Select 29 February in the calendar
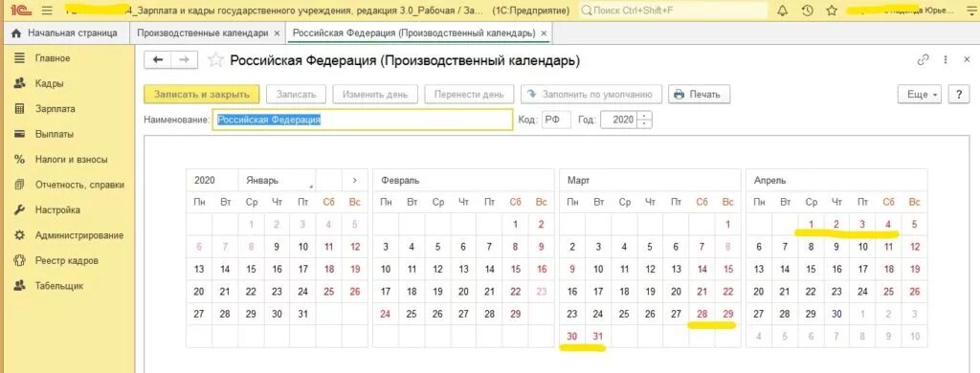 515,315
